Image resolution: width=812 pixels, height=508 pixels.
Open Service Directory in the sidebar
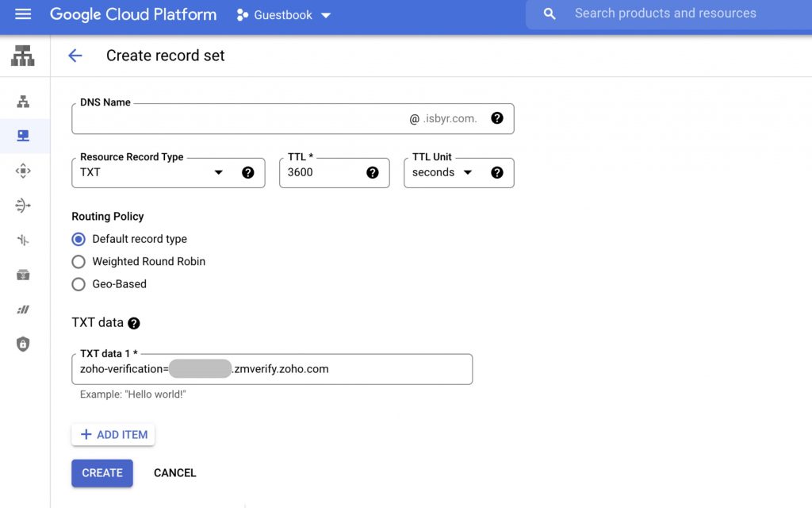23,275
